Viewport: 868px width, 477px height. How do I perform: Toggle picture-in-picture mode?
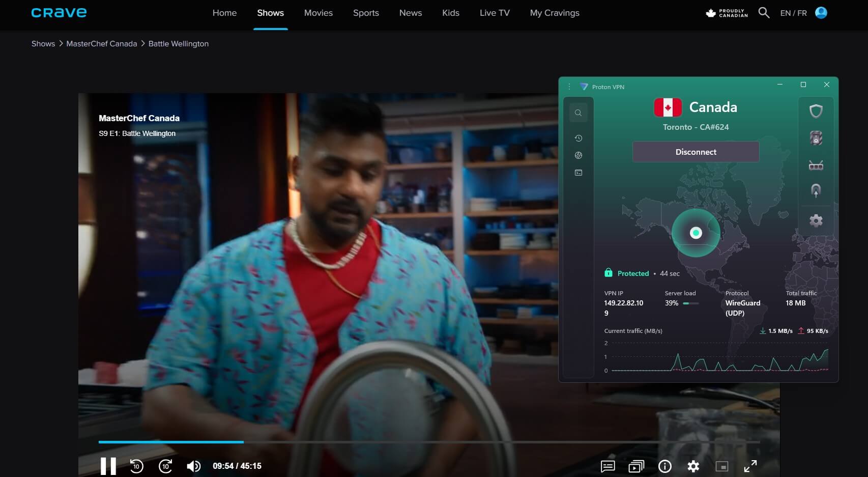721,466
